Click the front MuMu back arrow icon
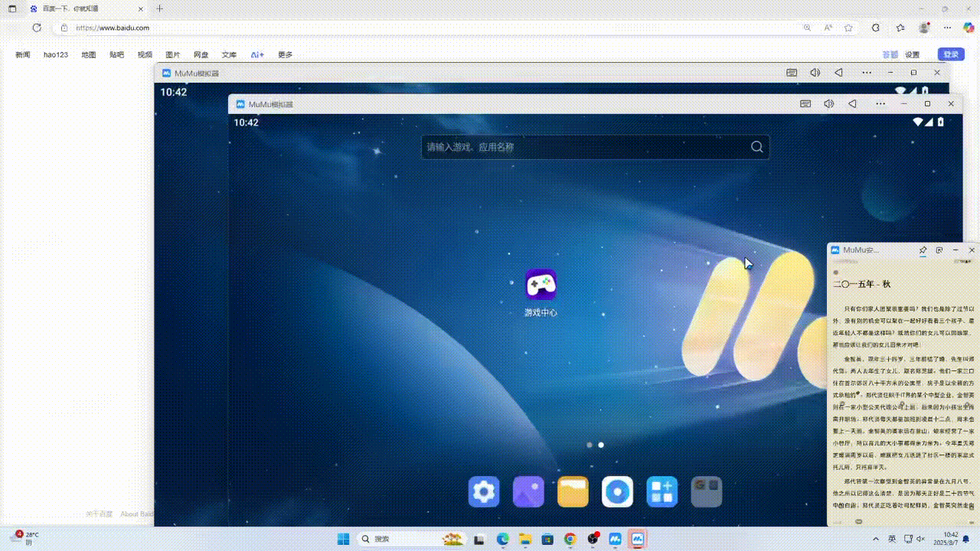This screenshot has width=980, height=551. coord(852,104)
